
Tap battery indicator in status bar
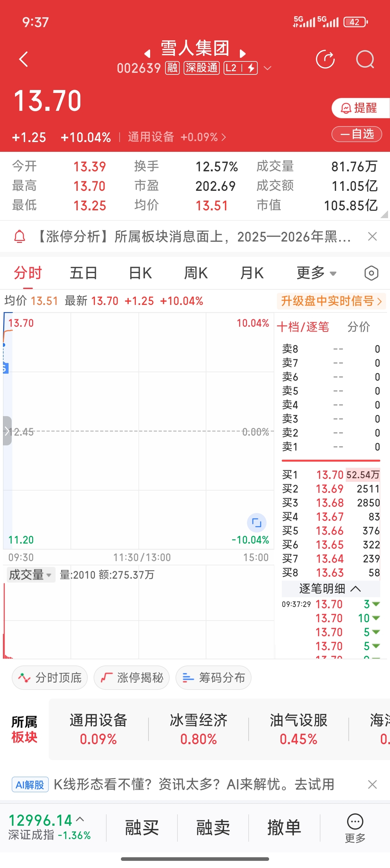click(356, 22)
